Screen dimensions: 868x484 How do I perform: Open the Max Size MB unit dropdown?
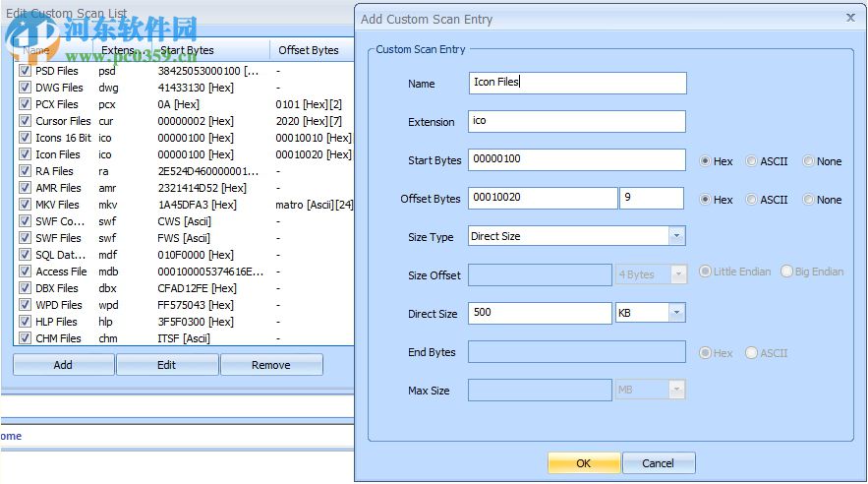tap(676, 390)
